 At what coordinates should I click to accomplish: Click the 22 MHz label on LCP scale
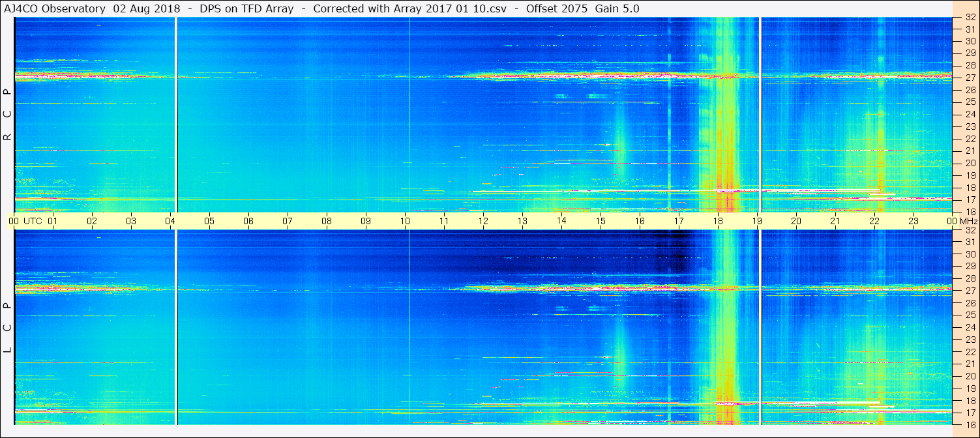click(x=970, y=352)
